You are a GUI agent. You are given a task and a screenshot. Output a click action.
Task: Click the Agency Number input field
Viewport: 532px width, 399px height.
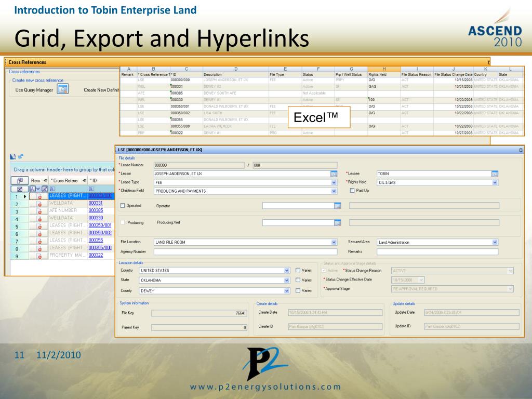point(245,252)
